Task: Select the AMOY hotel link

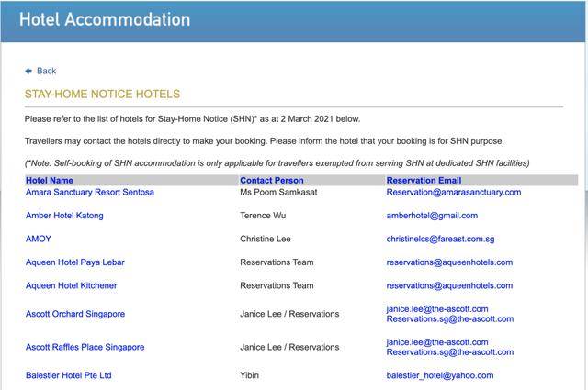Action: click(x=39, y=239)
